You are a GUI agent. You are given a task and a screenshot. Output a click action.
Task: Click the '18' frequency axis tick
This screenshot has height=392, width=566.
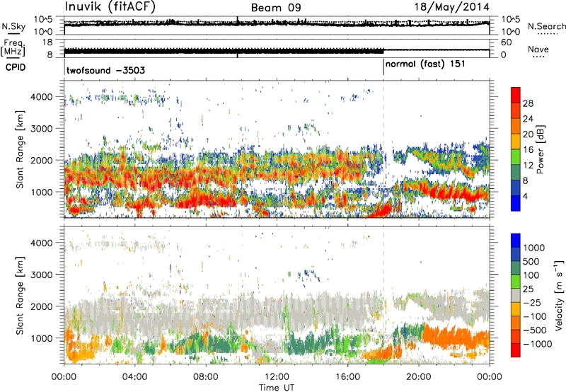(x=47, y=42)
